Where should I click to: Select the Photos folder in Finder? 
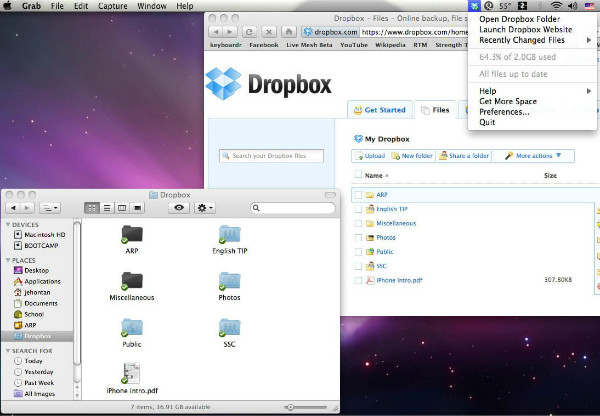pos(230,281)
